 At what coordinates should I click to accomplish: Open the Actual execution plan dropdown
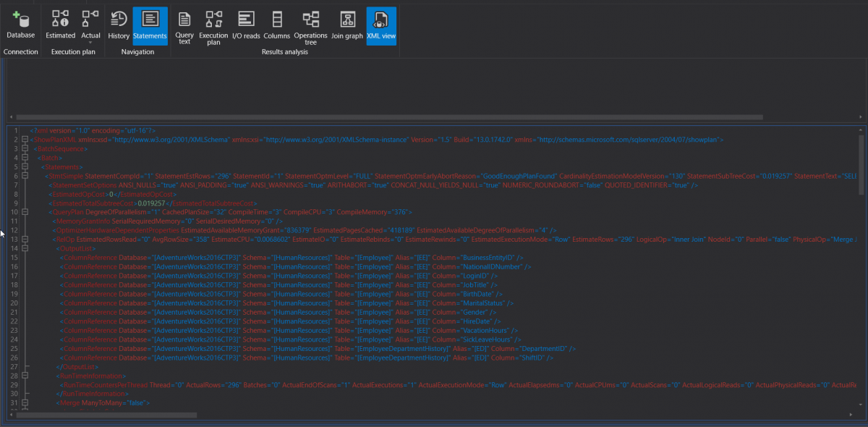(x=90, y=42)
